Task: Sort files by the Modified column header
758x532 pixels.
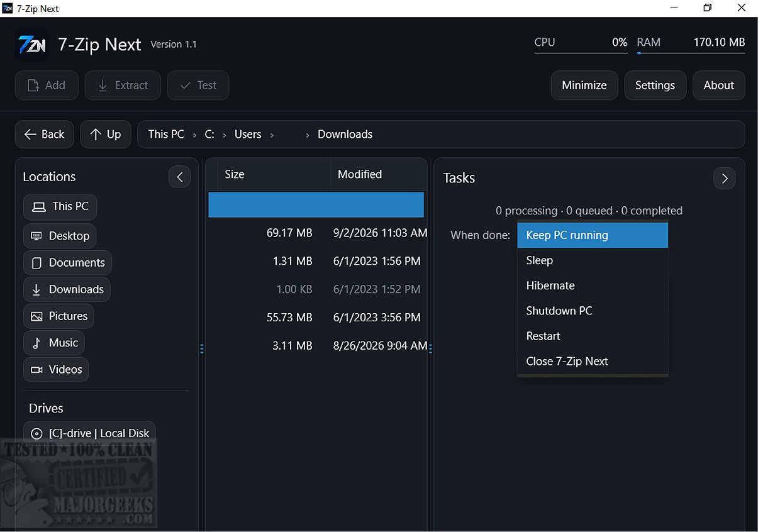Action: pos(379,174)
